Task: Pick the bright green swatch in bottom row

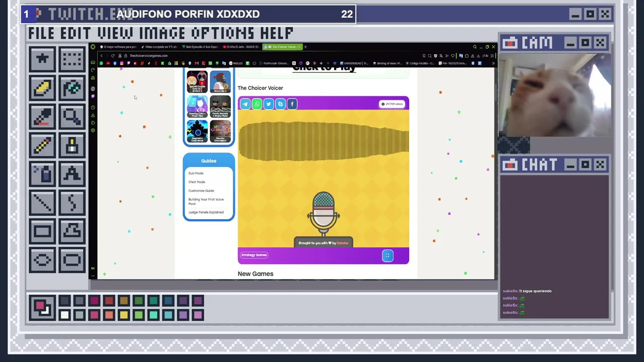Action: [139, 315]
